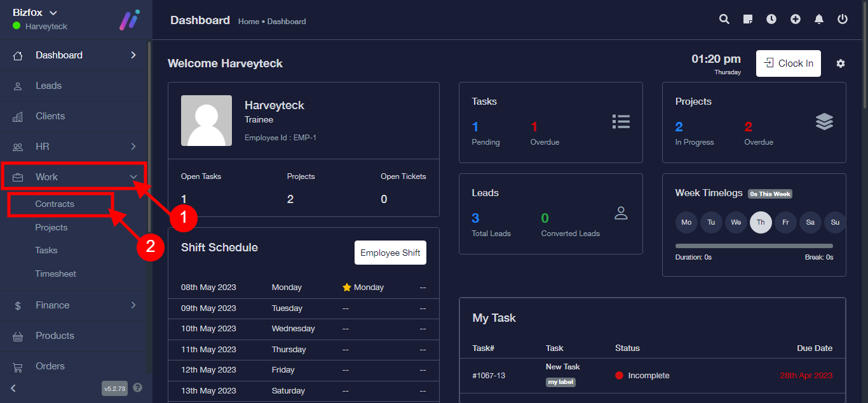Open sticky notes icon in top bar
Viewport: 868px width, 403px height.
click(748, 20)
